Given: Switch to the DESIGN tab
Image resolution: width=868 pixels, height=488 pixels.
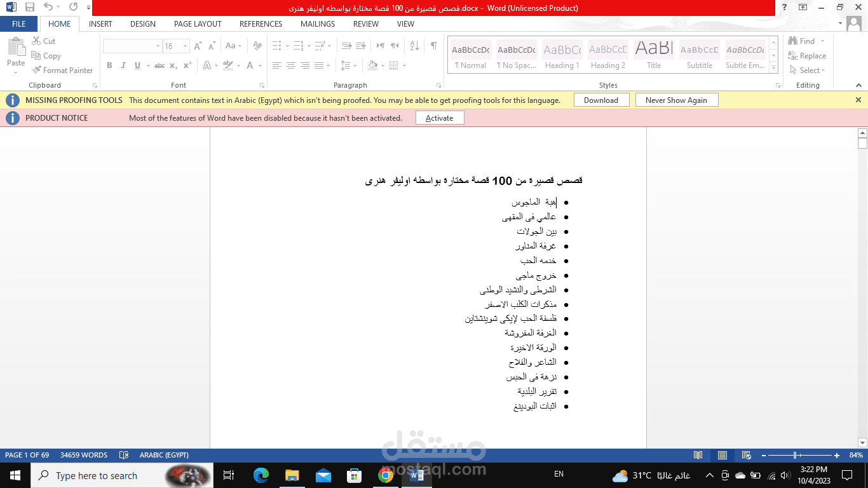Looking at the screenshot, I should point(143,24).
